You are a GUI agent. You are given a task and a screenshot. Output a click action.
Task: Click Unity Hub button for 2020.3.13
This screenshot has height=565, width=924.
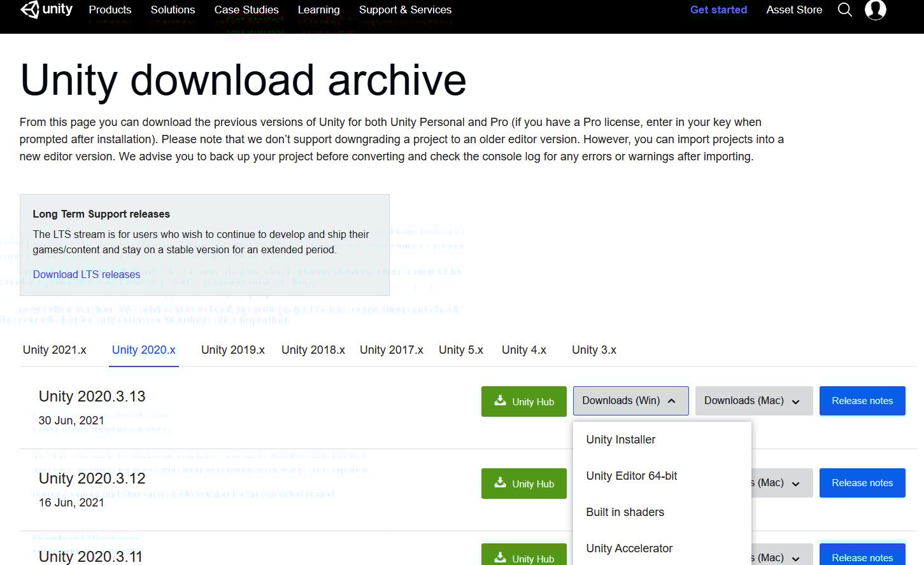[x=524, y=401]
